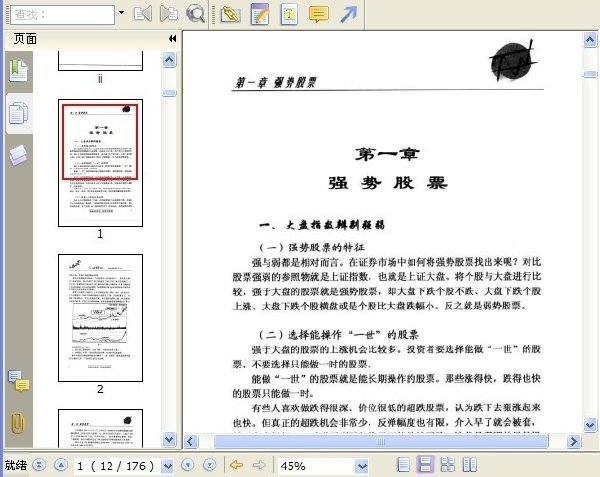Switch to single page layout
The width and height of the screenshot is (600, 477).
tap(404, 465)
